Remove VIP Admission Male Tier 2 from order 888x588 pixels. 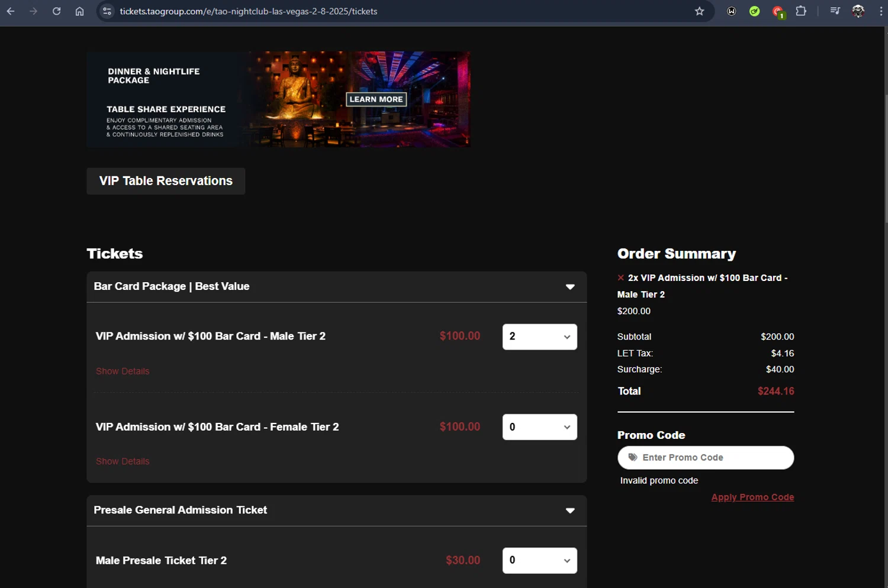point(620,277)
